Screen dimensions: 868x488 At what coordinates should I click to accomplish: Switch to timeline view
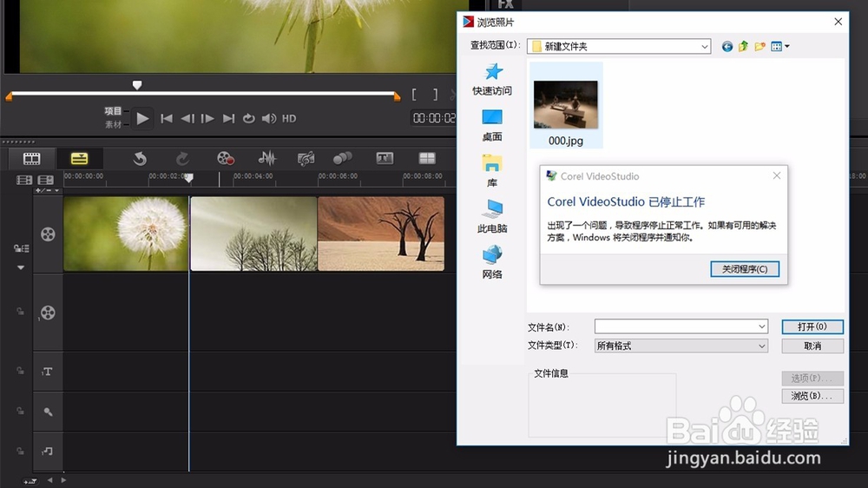coord(79,159)
